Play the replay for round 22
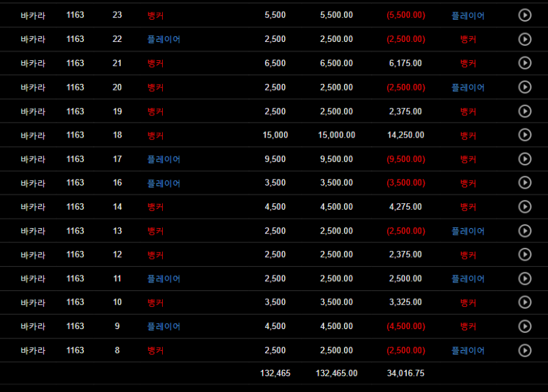The height and width of the screenshot is (392, 548). tap(524, 39)
